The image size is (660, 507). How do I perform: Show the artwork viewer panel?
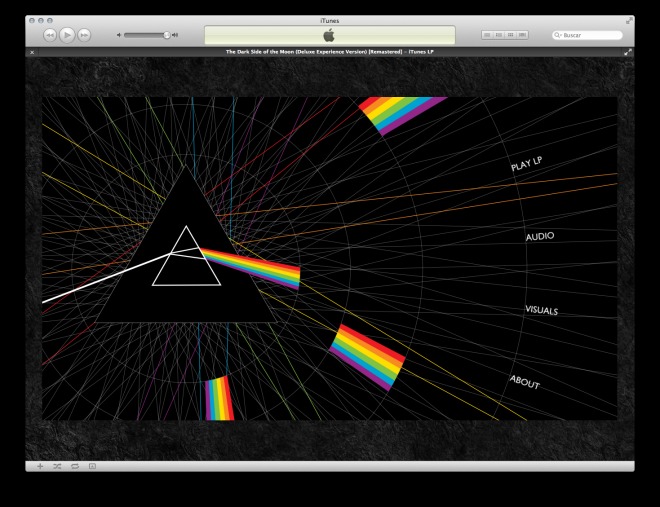[92, 466]
